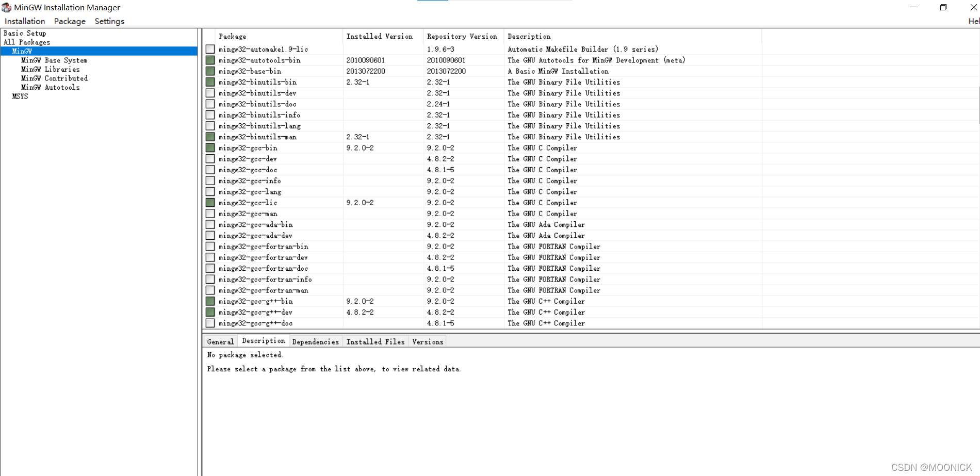Toggle checkbox for mingw32-binutils-info
The width and height of the screenshot is (980, 476).
[210, 115]
